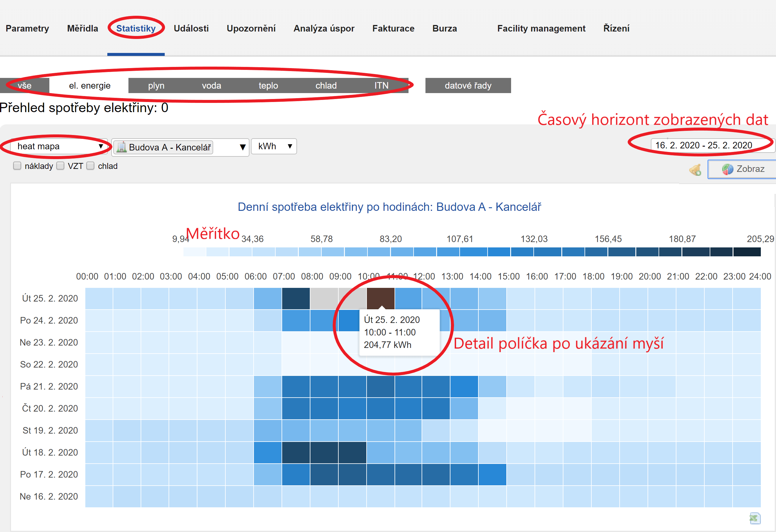Click the darkest swatch on the scale legend
Viewport: 776px width, 532px height.
point(747,252)
